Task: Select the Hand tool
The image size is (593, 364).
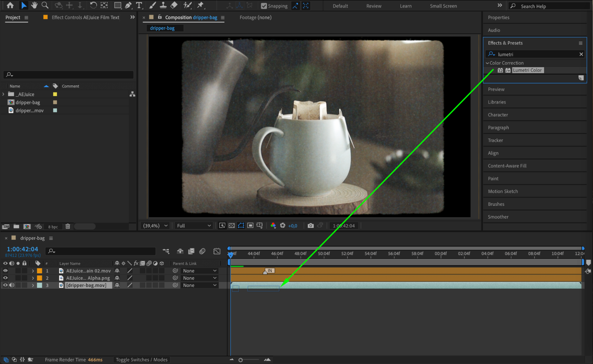Action: click(x=34, y=5)
